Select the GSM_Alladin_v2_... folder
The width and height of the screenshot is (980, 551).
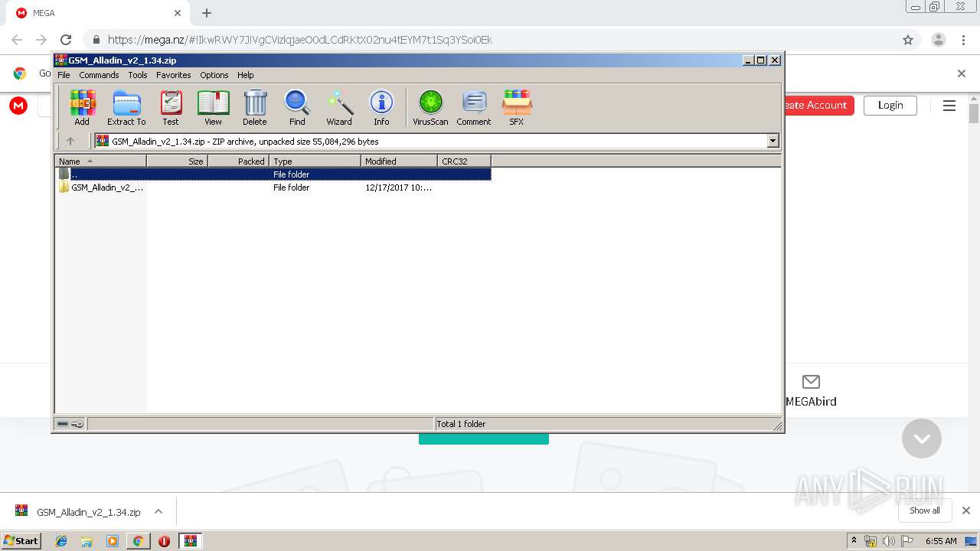pos(101,187)
